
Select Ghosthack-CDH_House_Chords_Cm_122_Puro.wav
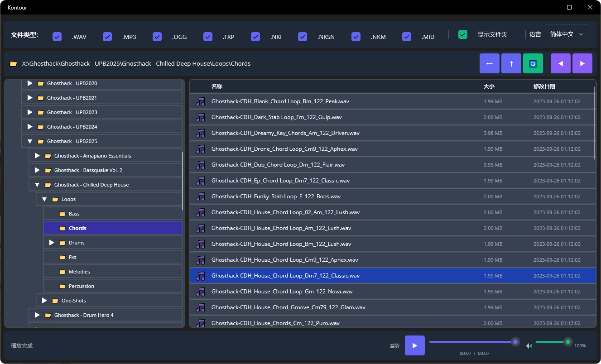[393, 323]
